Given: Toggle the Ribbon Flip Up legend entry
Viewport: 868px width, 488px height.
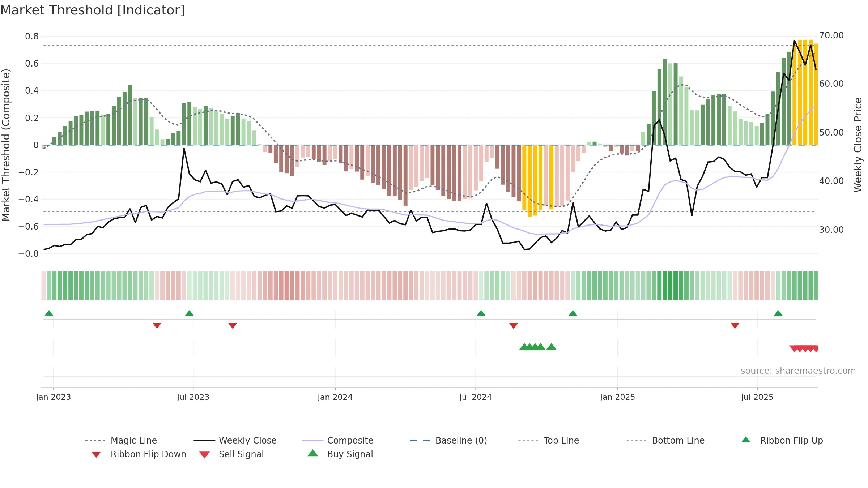Looking at the screenshot, I should (x=782, y=440).
